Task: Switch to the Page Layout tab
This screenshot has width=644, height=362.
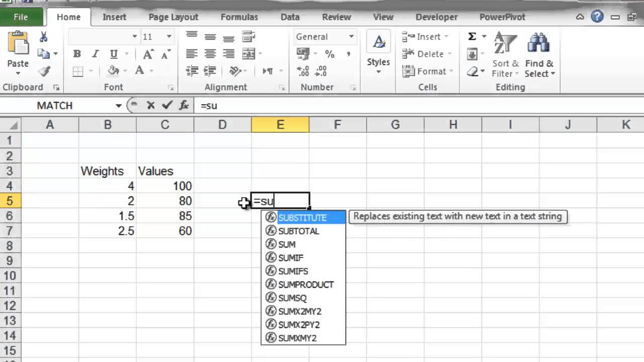Action: 174,17
